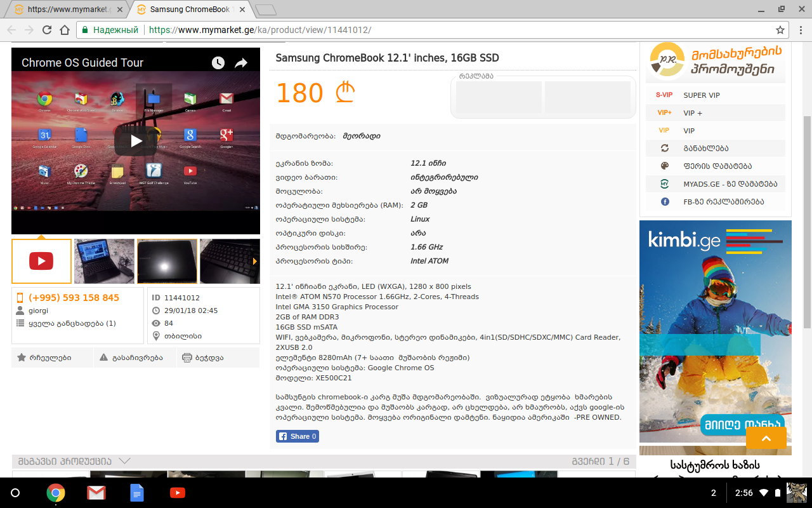
Task: Show next gallery thumbnails with orange arrow
Action: (x=255, y=261)
